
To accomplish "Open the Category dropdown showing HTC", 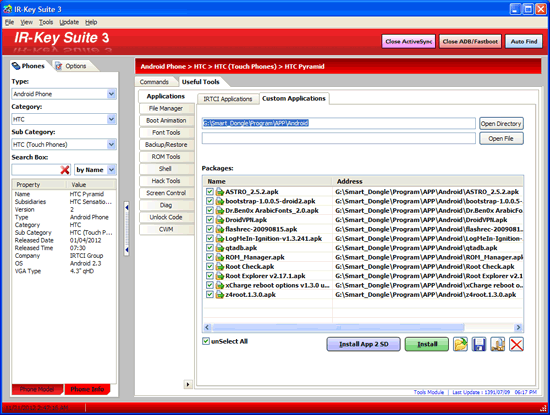I will click(x=111, y=119).
